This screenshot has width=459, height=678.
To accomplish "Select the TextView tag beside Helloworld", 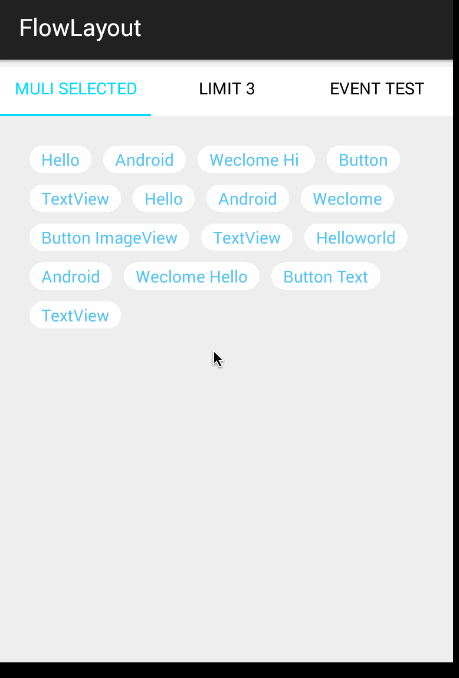I will point(247,237).
